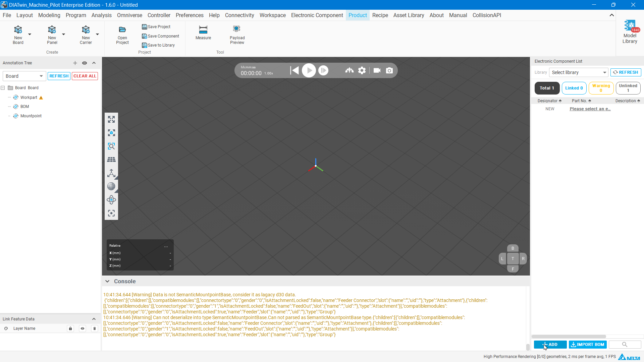The image size is (644, 362).
Task: Click the CLEAR ALL button
Action: tap(85, 76)
